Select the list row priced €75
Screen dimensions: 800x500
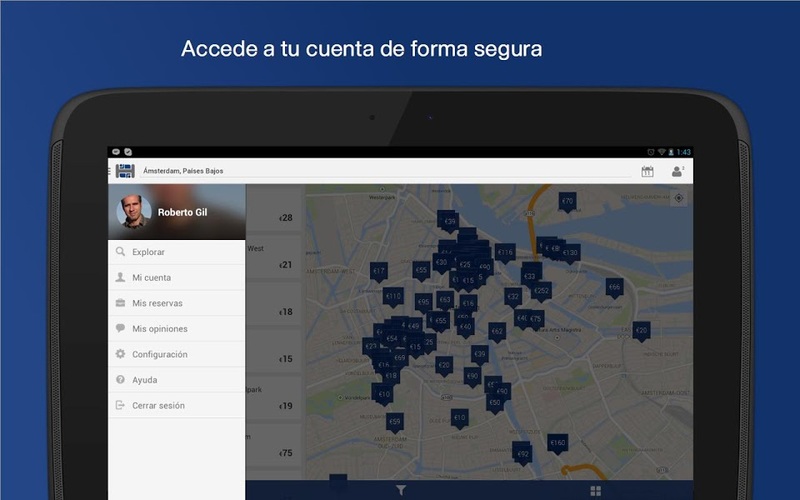click(274, 445)
